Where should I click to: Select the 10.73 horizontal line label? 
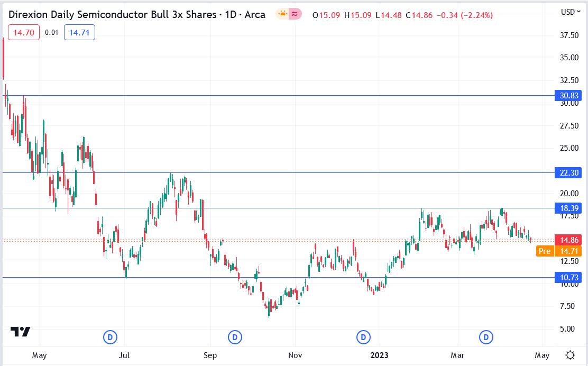pos(568,278)
